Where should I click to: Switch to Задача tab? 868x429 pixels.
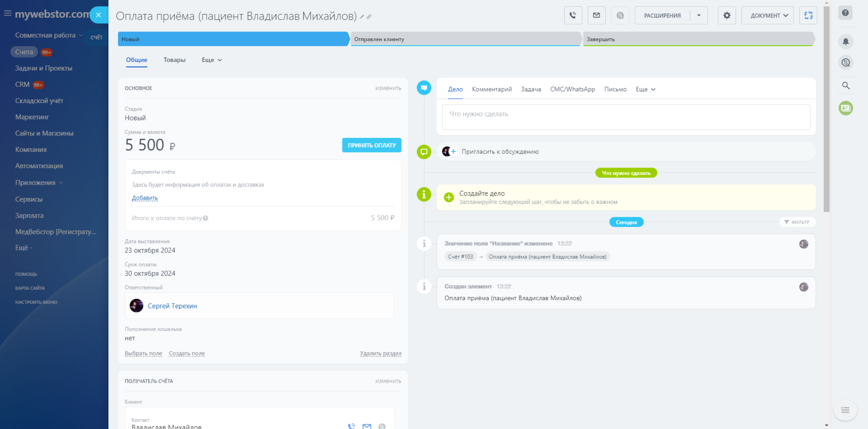click(x=531, y=89)
